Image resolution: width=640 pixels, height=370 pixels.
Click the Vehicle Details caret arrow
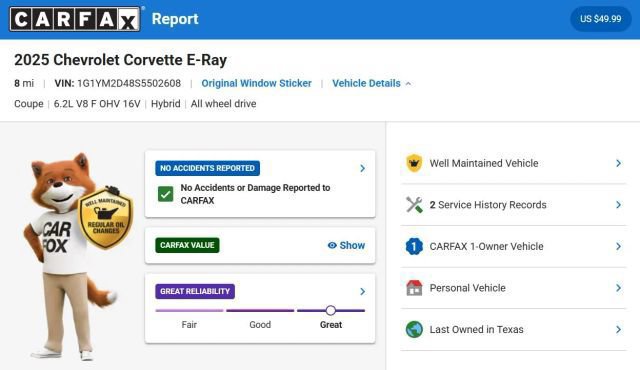point(408,84)
